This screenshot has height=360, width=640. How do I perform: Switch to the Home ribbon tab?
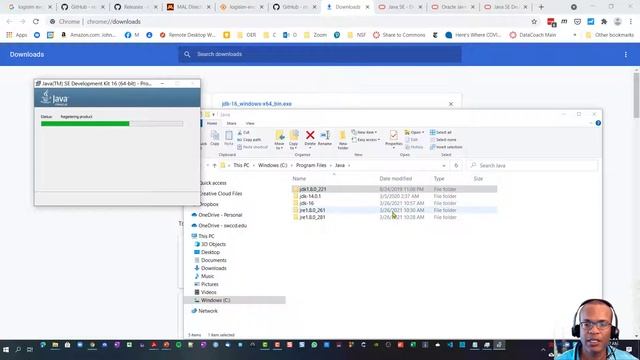[x=212, y=123]
